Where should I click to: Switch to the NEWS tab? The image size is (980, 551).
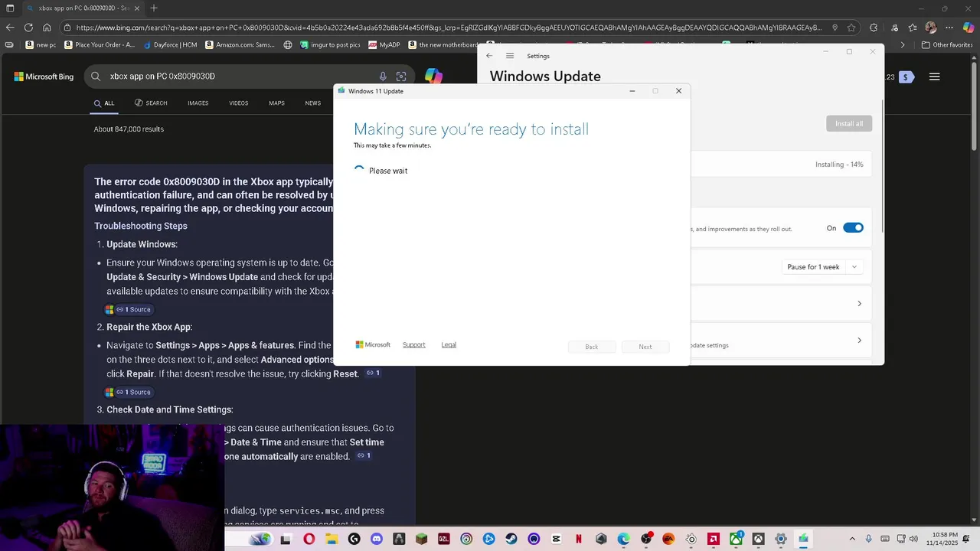pos(313,103)
